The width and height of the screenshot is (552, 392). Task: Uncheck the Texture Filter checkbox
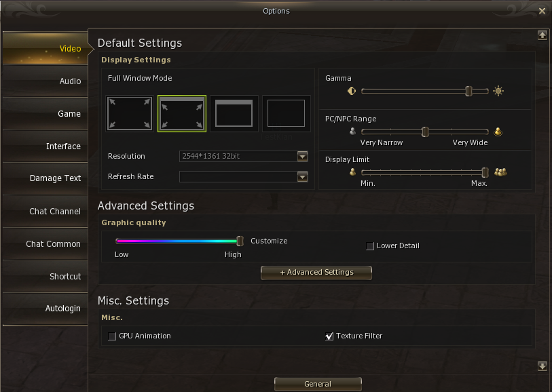pyautogui.click(x=329, y=336)
